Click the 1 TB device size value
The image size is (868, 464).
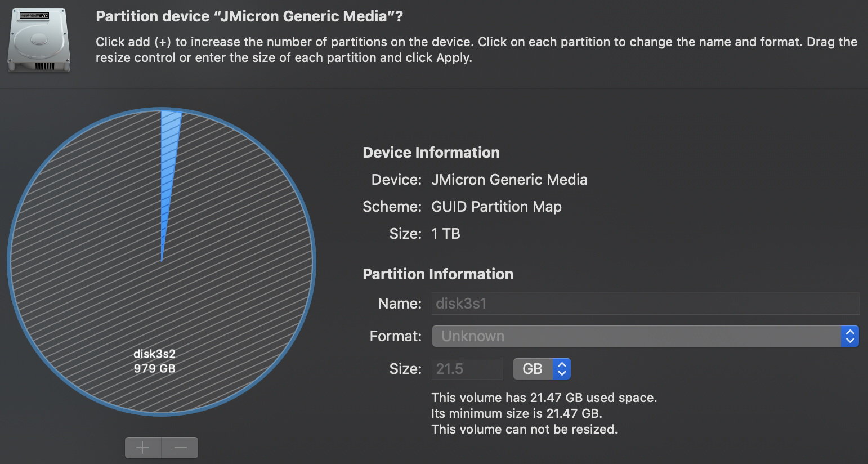point(446,234)
